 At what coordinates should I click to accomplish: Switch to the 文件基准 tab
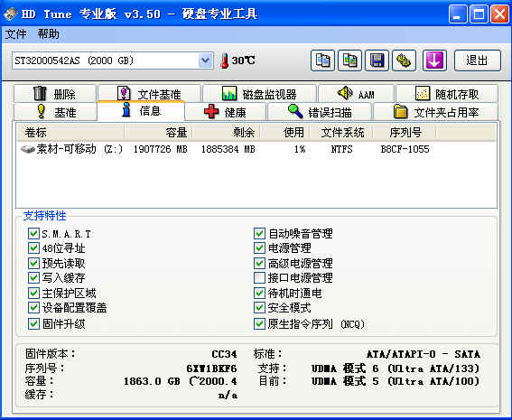[149, 94]
